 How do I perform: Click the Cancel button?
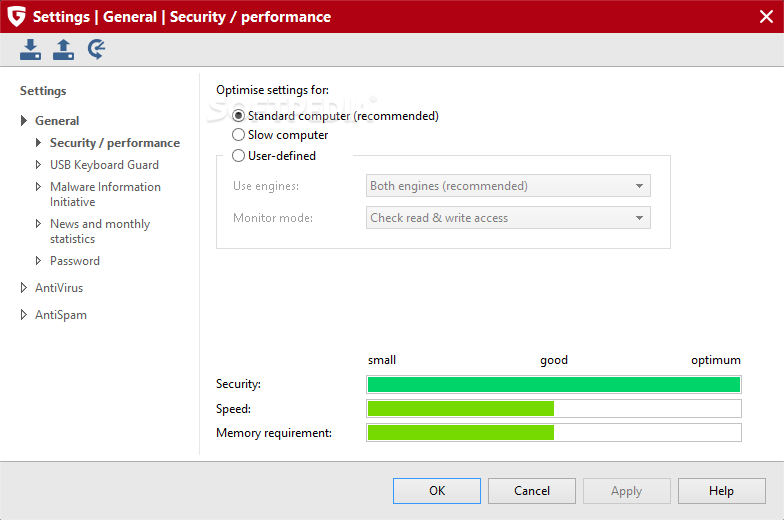[x=532, y=490]
